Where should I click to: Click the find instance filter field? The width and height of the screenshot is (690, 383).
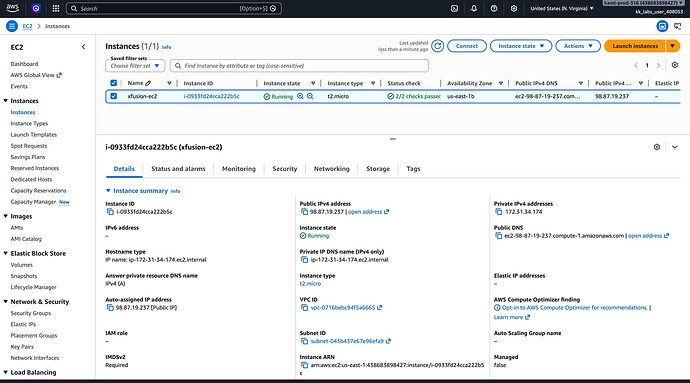click(x=299, y=66)
